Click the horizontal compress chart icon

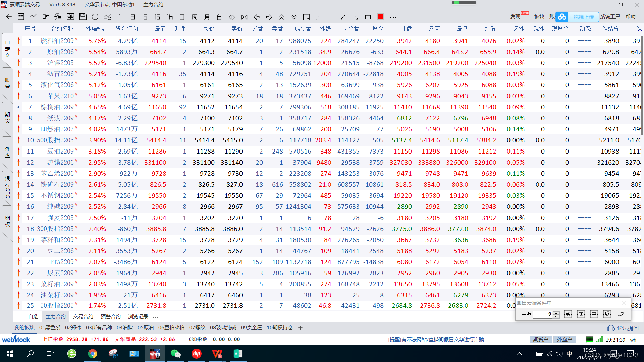tap(244, 17)
